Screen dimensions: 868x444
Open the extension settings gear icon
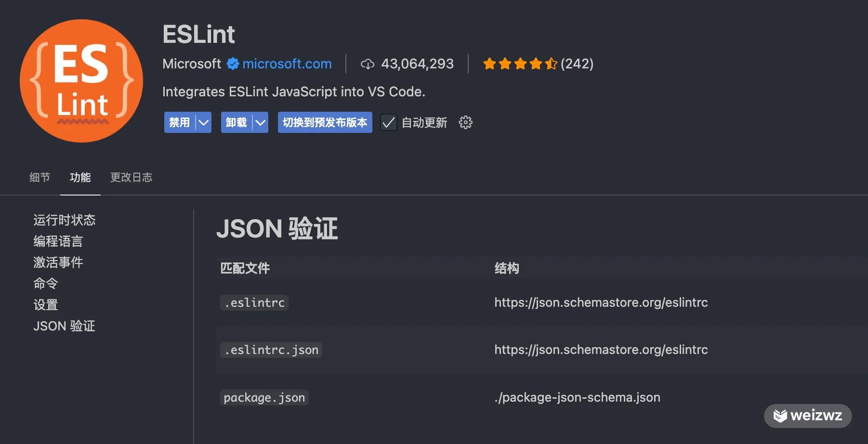click(x=465, y=122)
